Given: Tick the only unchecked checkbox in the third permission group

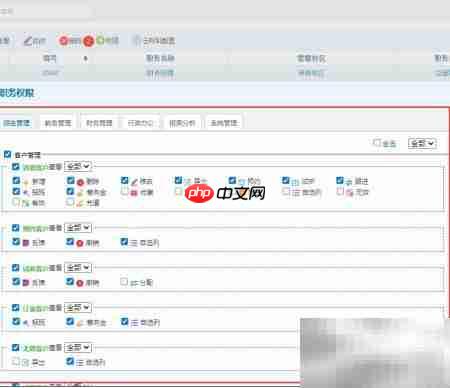Looking at the screenshot, I should (124, 282).
